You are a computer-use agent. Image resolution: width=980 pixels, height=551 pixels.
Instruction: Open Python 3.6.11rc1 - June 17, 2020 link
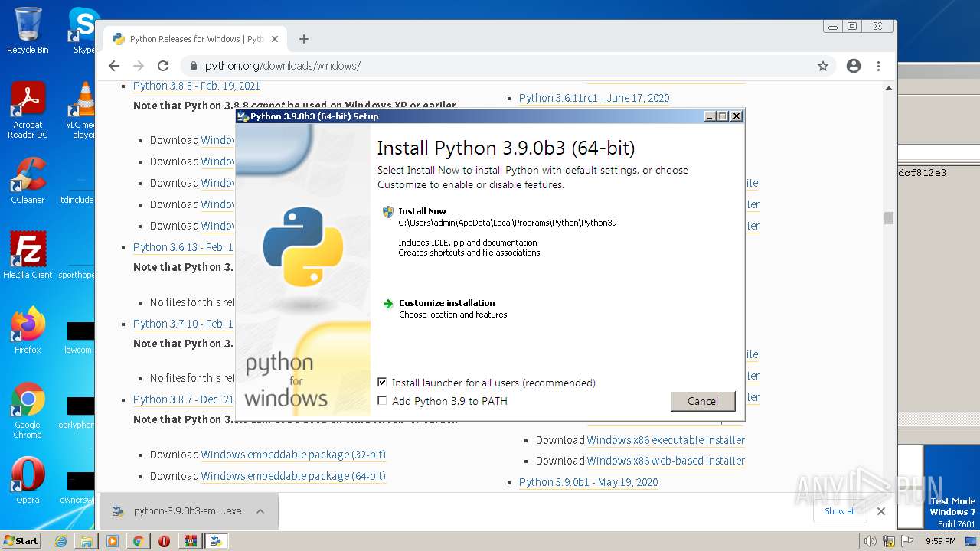point(594,98)
